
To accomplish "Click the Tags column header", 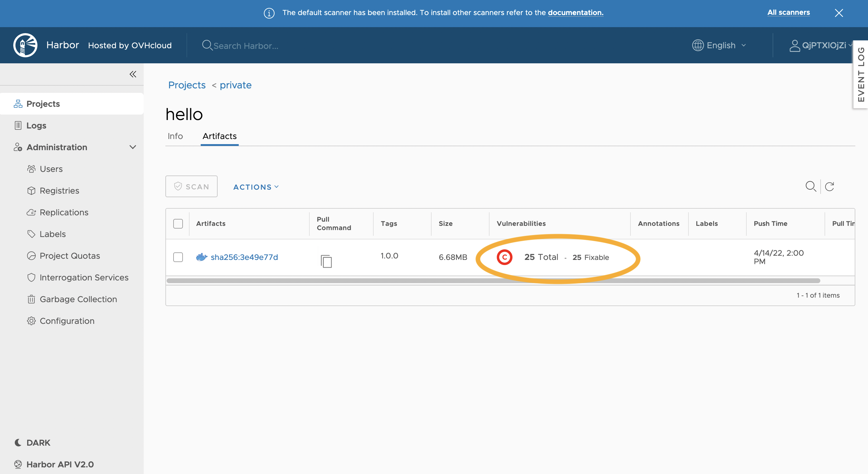I will pyautogui.click(x=389, y=223).
